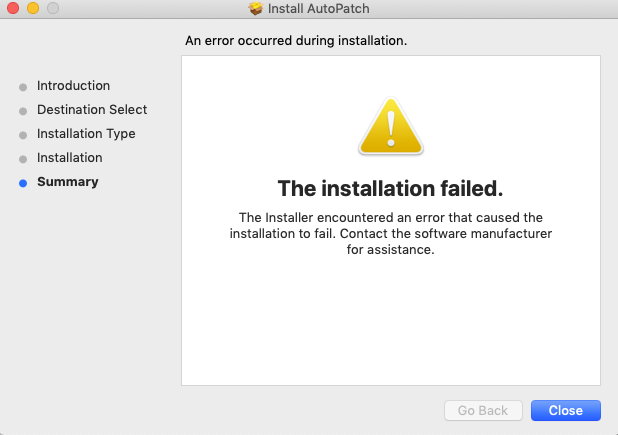Screen dimensions: 618x435
Task: Select the bold Summary step label
Action: coord(67,182)
